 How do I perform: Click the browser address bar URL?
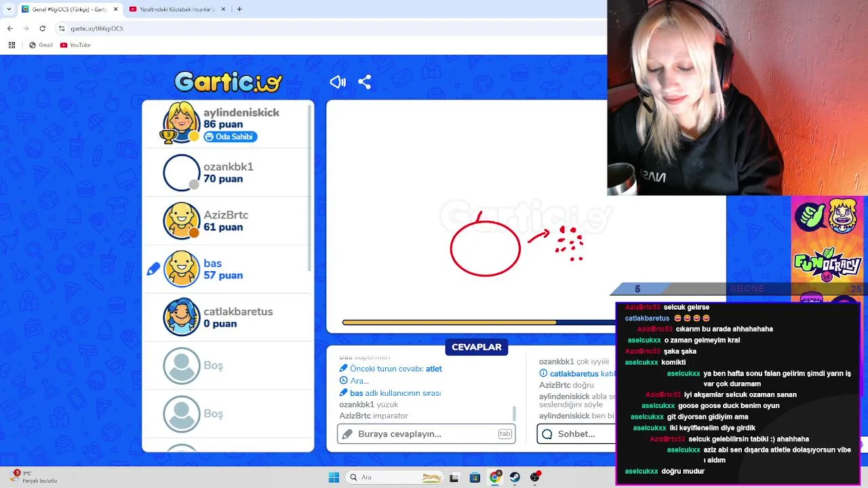point(97,28)
